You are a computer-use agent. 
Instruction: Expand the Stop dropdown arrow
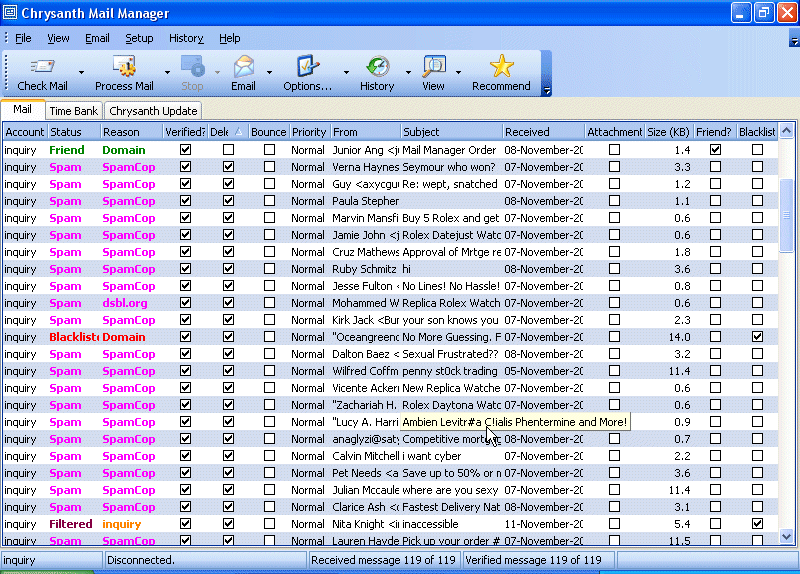coord(217,72)
